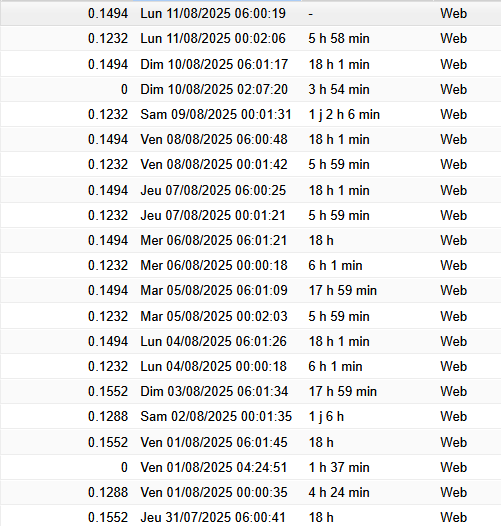501x526 pixels.
Task: Click the 0.1232 value for Lun 11/08/2025 00:02:06
Action: point(108,39)
